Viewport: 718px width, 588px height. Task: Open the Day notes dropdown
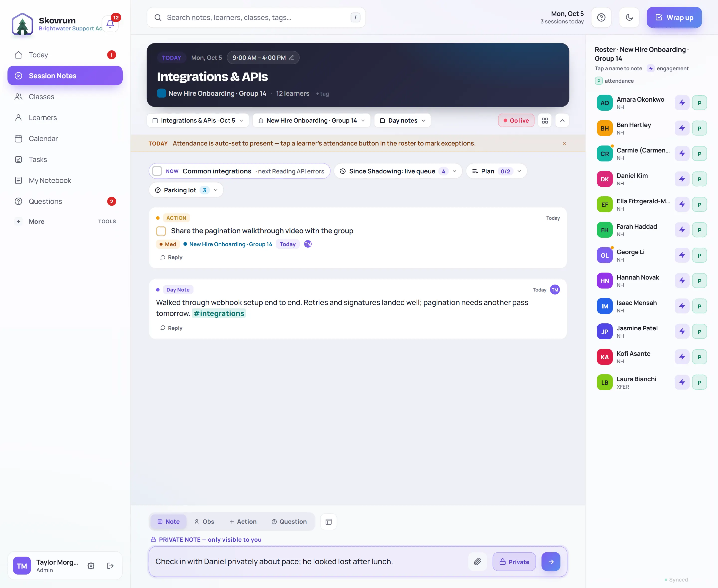coord(402,121)
